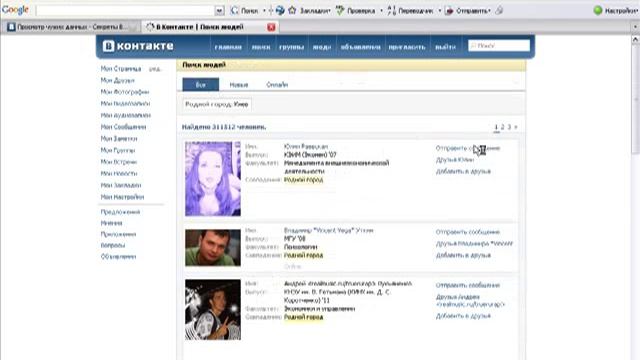This screenshot has height=360, width=640.
Task: Switch to the Новые results tab
Action: [239, 85]
